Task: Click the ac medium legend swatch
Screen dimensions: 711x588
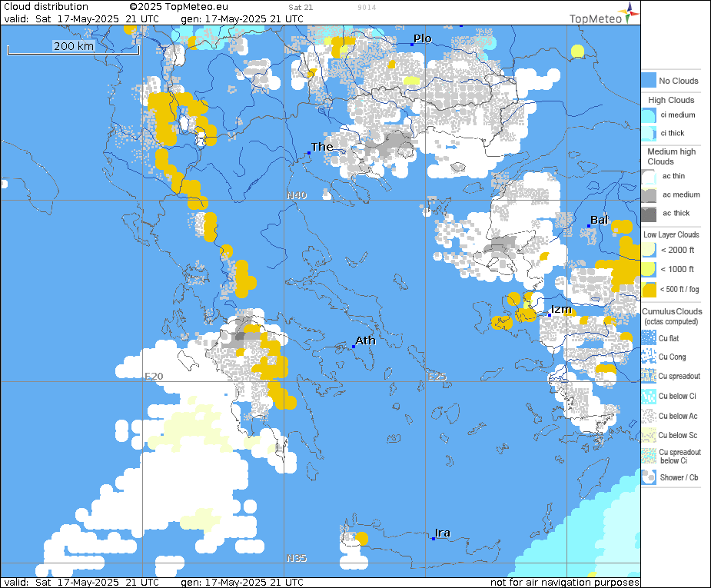Action: tap(649, 195)
